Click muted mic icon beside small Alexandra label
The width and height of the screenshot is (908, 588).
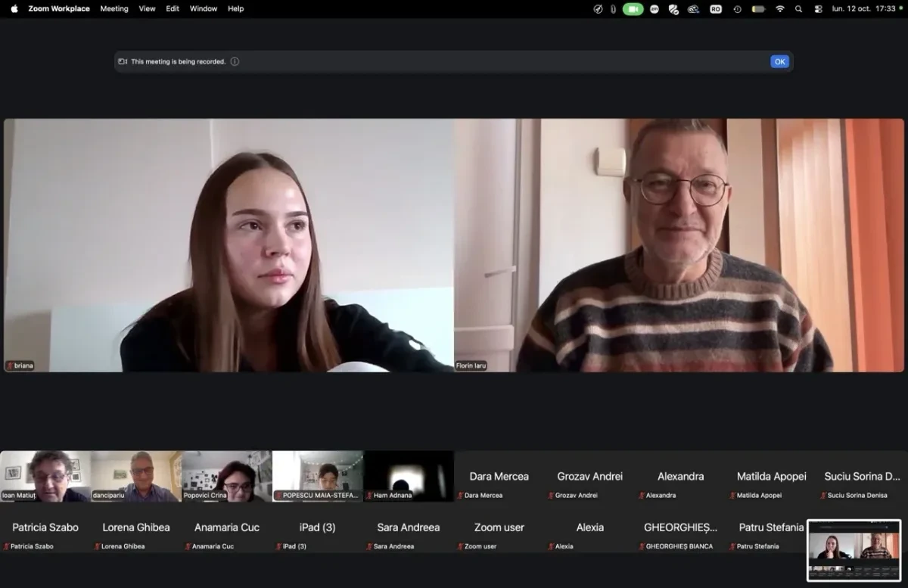coord(642,496)
